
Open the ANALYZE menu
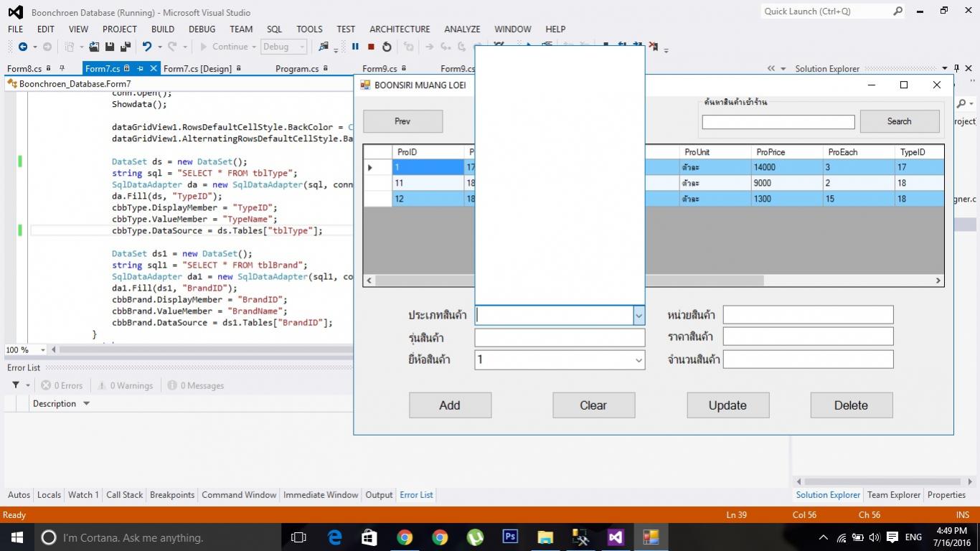coord(462,29)
